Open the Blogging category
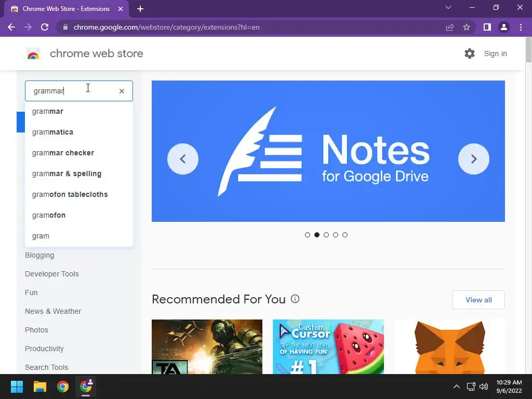The image size is (532, 399). [39, 255]
